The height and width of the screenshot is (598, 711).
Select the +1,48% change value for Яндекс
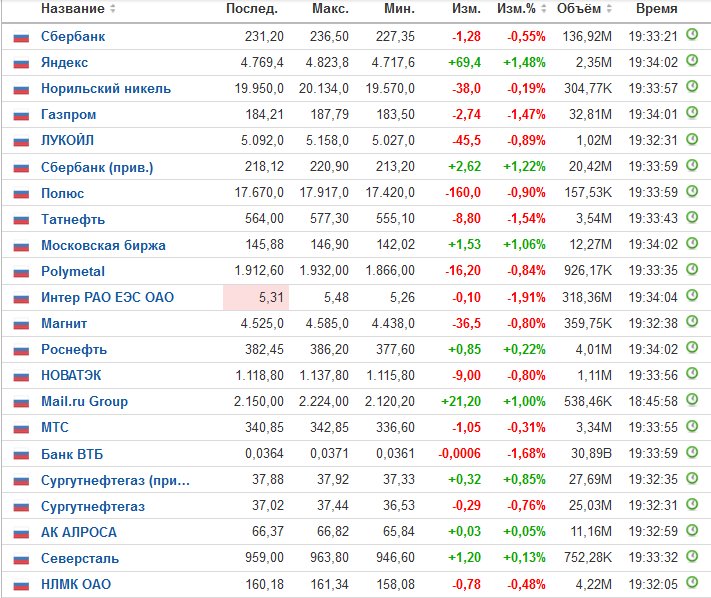click(524, 63)
